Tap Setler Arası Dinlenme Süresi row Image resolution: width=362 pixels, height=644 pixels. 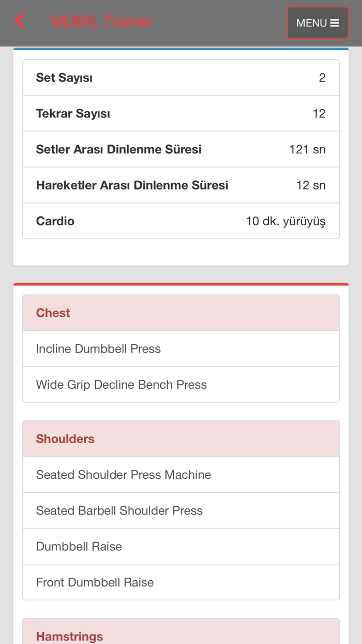tap(180, 150)
